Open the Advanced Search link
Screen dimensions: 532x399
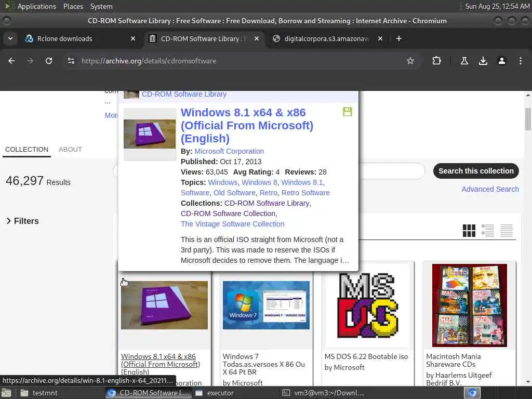click(490, 189)
